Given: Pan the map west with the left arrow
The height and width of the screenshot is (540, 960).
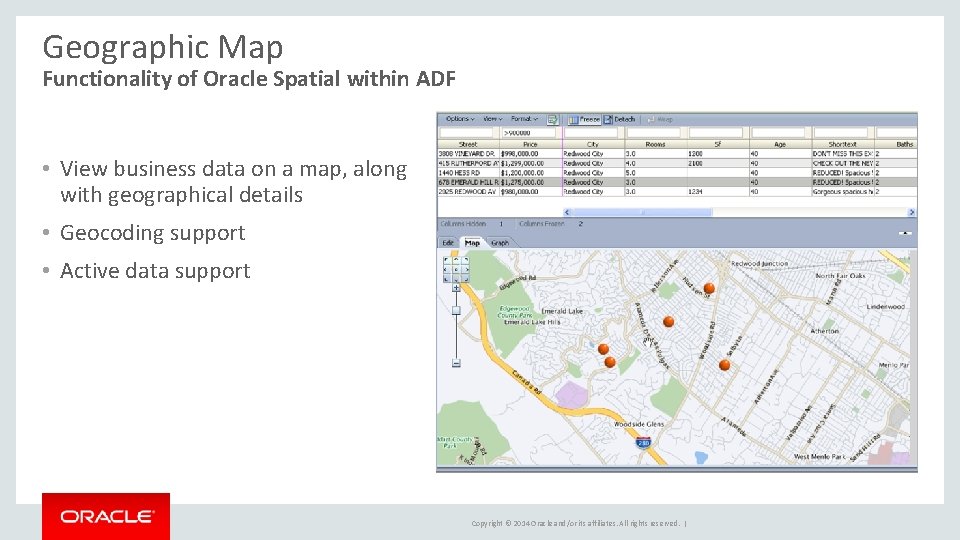Looking at the screenshot, I should point(446,269).
